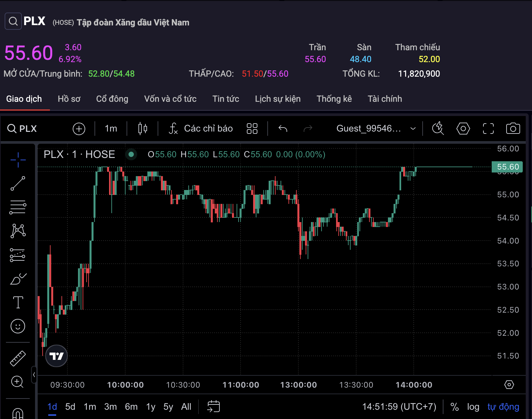Select the brush drawing tool
This screenshot has width=532, height=419.
click(x=18, y=279)
